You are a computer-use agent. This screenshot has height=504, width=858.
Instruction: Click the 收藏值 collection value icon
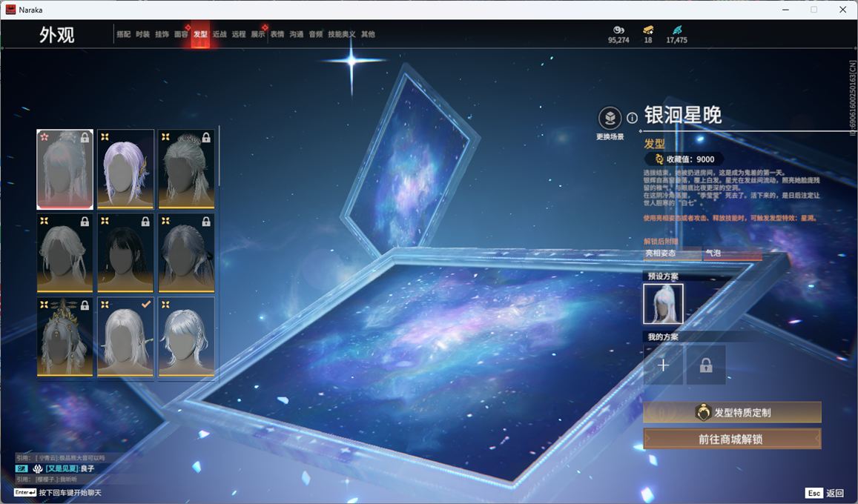coord(659,159)
